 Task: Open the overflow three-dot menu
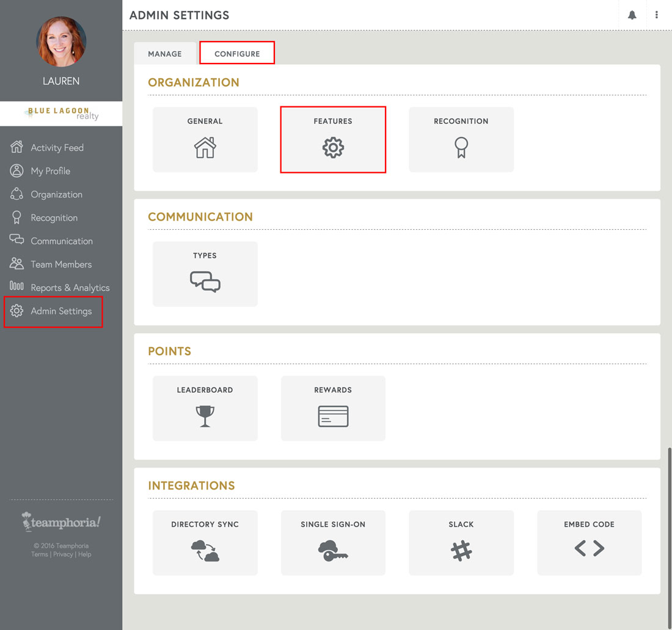657,15
